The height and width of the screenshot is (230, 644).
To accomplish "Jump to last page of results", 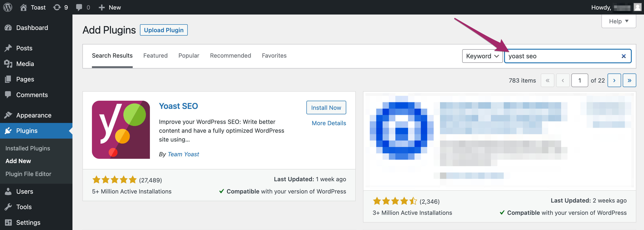I will [629, 81].
